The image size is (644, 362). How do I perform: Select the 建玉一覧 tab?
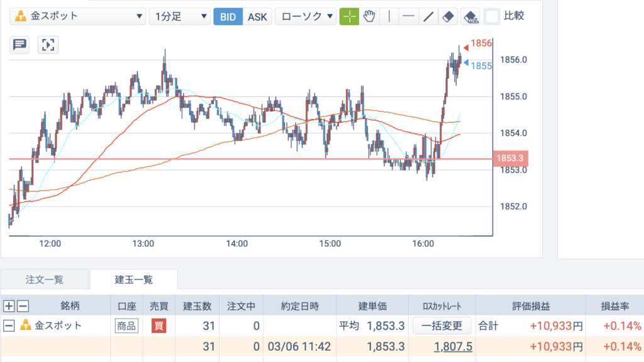133,280
